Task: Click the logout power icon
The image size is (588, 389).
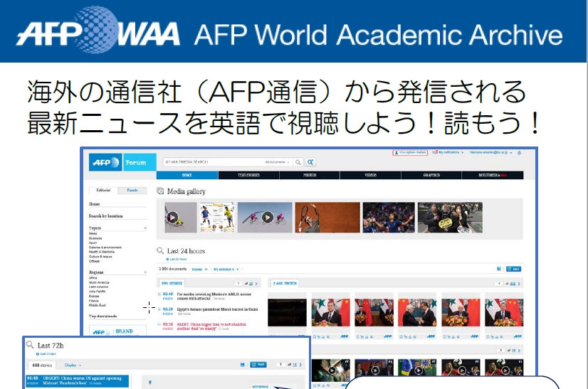Action: point(519,152)
